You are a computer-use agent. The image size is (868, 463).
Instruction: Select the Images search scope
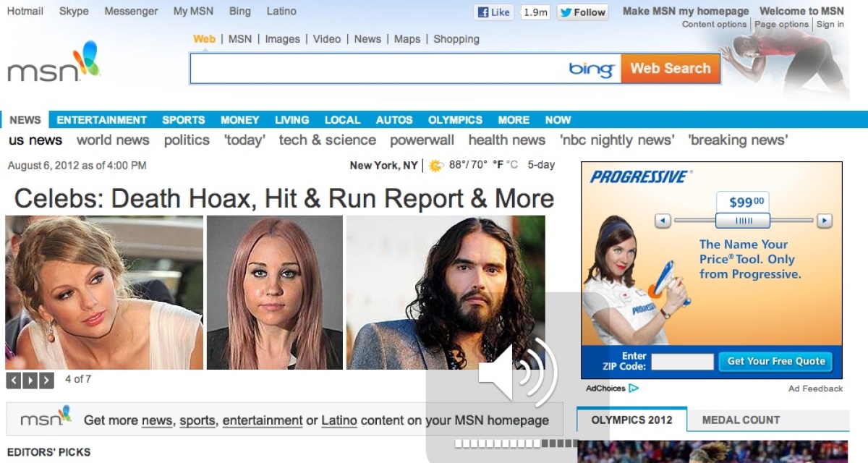[283, 39]
